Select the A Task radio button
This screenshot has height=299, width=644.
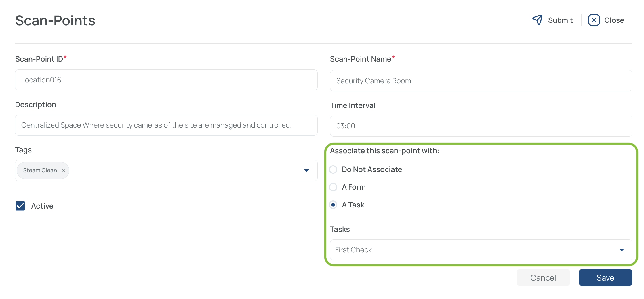pyautogui.click(x=333, y=205)
